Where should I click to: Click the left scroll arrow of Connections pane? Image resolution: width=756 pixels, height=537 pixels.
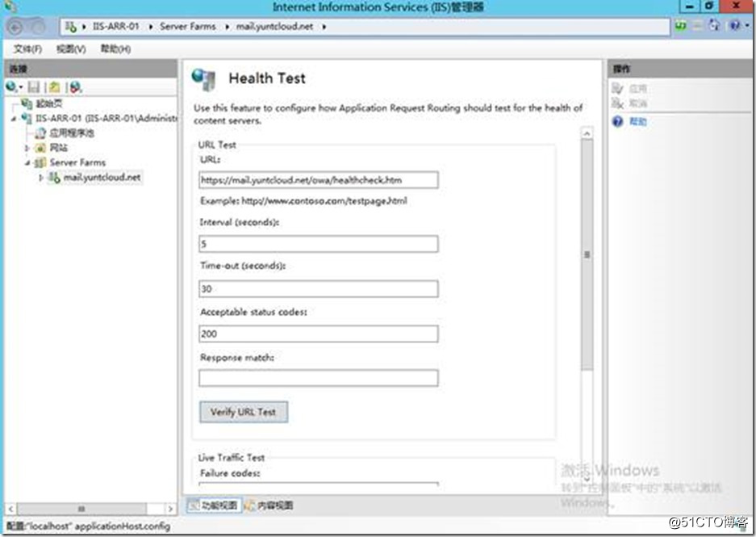tap(11, 509)
